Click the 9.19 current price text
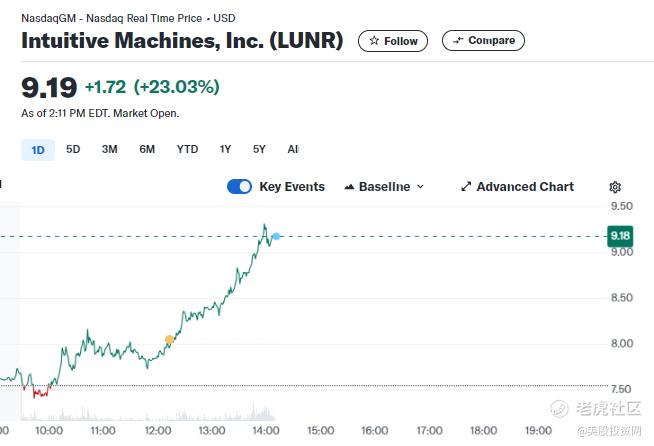Screen dimensions: 654x446 coord(49,88)
